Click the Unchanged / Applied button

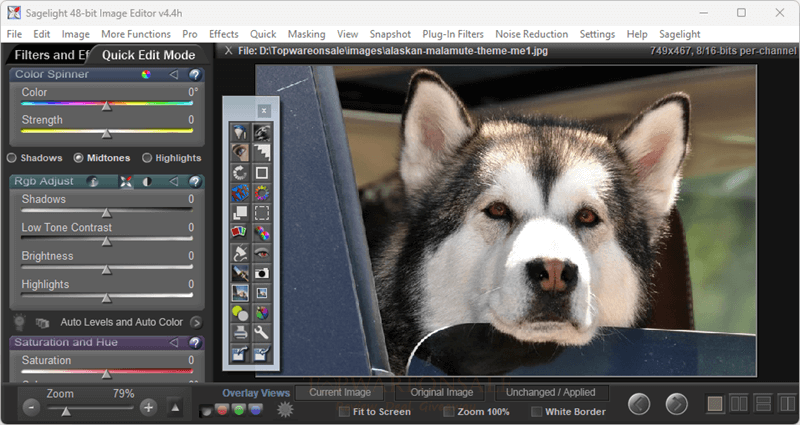pos(551,392)
